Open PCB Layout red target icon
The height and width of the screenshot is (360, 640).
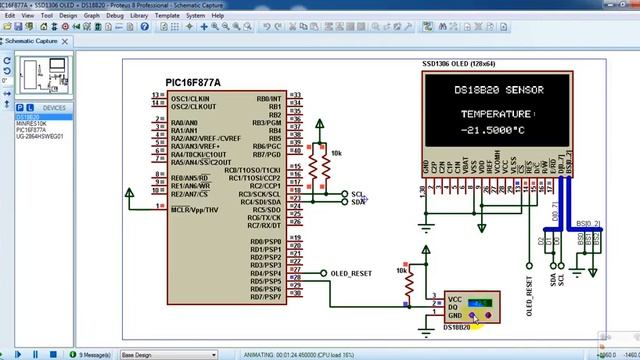[x=65, y=27]
